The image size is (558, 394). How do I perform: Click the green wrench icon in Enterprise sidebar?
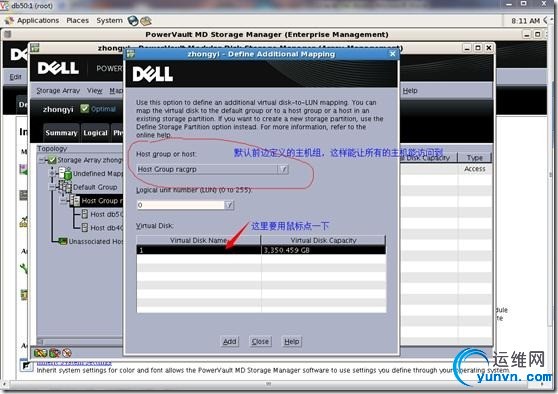(24, 268)
